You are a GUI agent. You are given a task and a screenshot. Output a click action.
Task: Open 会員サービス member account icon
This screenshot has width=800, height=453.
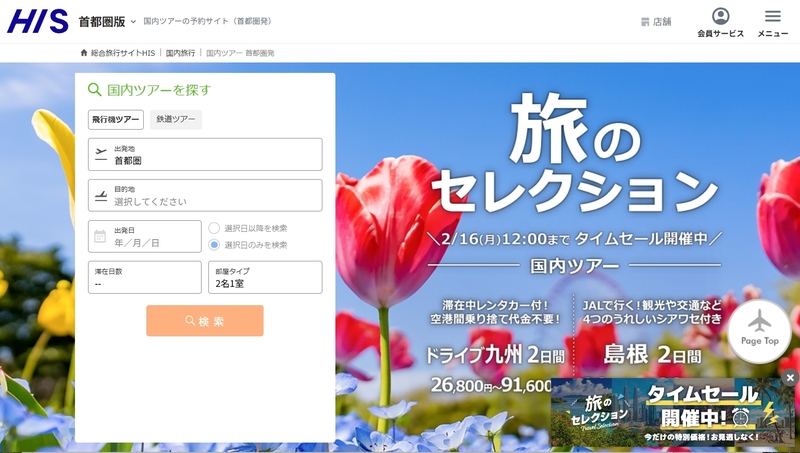click(x=720, y=21)
